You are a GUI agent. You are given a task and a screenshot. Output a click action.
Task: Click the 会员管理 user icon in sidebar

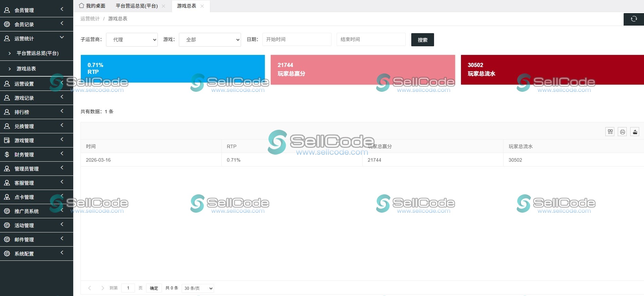point(7,10)
